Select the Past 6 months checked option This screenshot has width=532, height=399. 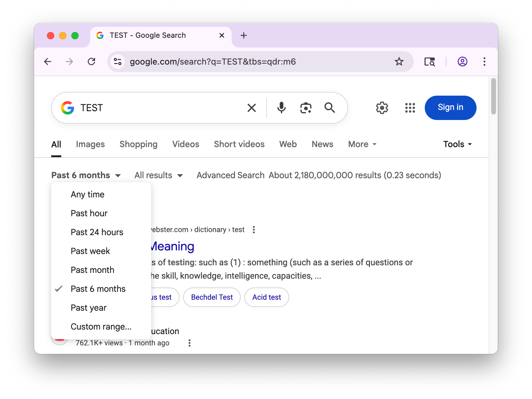[x=98, y=289]
